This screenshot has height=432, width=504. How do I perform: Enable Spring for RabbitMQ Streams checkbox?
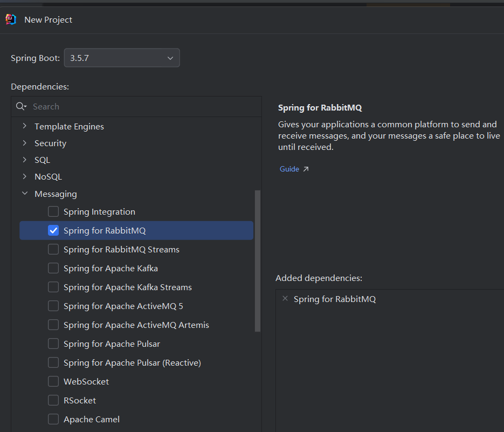pos(53,249)
